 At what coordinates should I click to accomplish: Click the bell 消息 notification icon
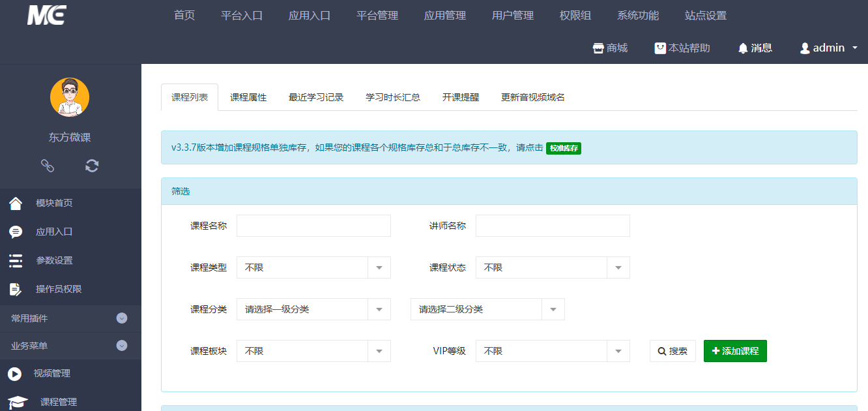pyautogui.click(x=743, y=48)
